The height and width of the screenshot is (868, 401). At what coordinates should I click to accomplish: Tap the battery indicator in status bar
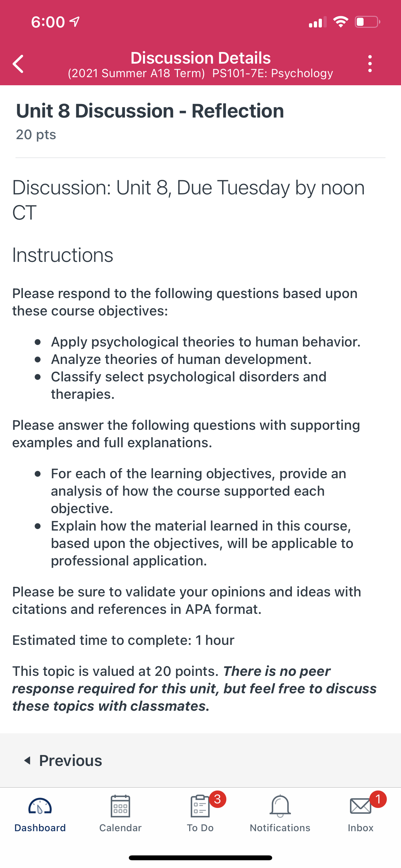(368, 22)
